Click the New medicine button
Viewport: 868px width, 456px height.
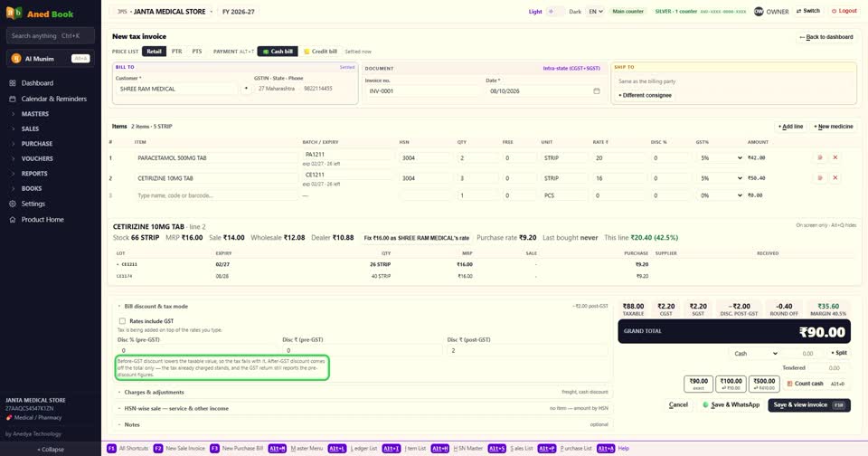tap(833, 127)
